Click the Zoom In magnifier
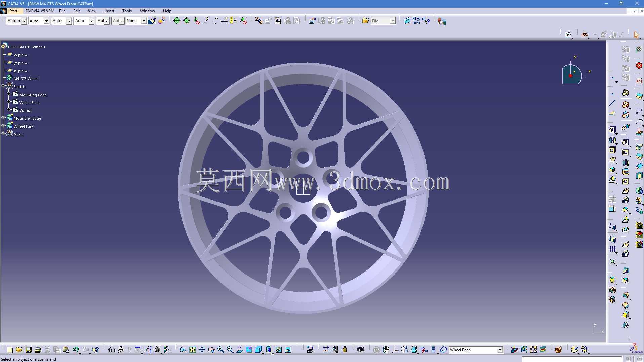 pos(220,350)
